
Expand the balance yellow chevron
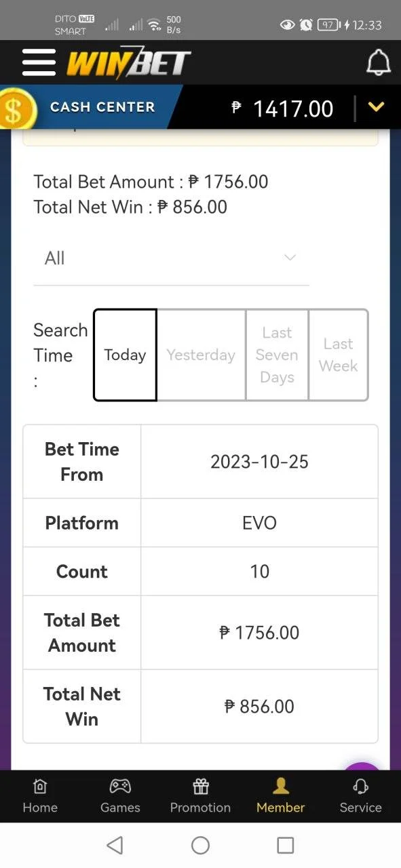376,107
